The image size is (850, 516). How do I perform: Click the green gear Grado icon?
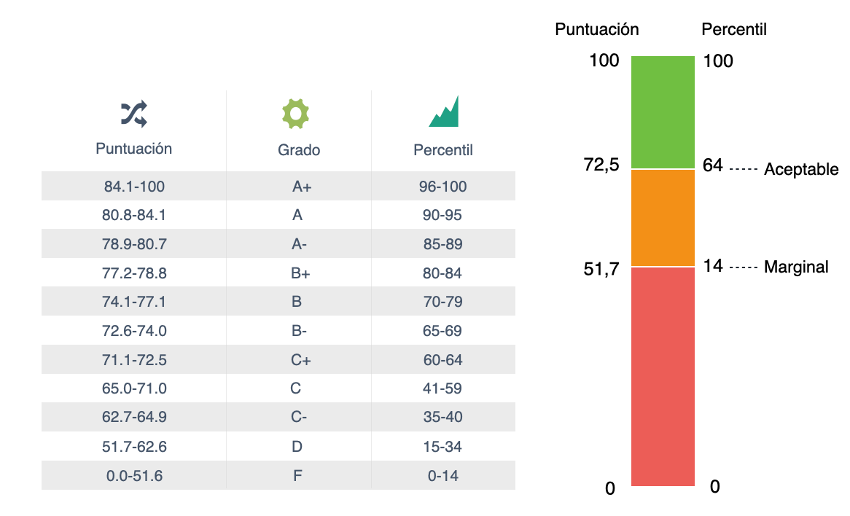[x=298, y=113]
